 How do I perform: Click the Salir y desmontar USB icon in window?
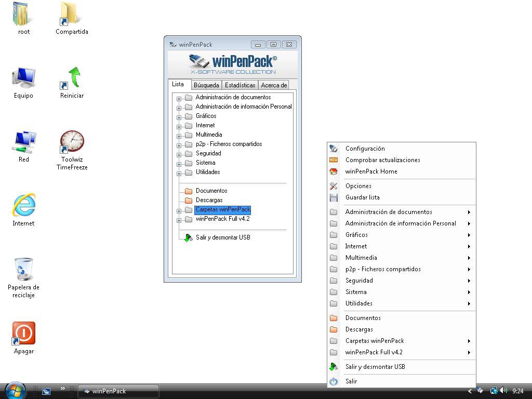tap(188, 238)
